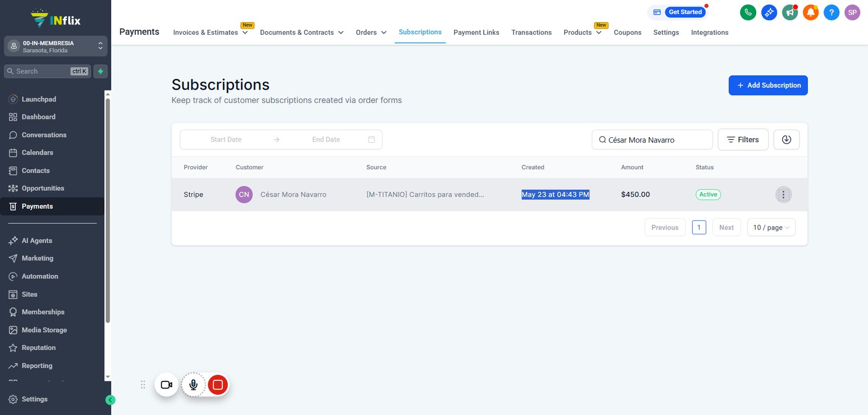Collapse the sidebar with green arrow
Viewport: 868px width, 415px height.
(x=110, y=400)
